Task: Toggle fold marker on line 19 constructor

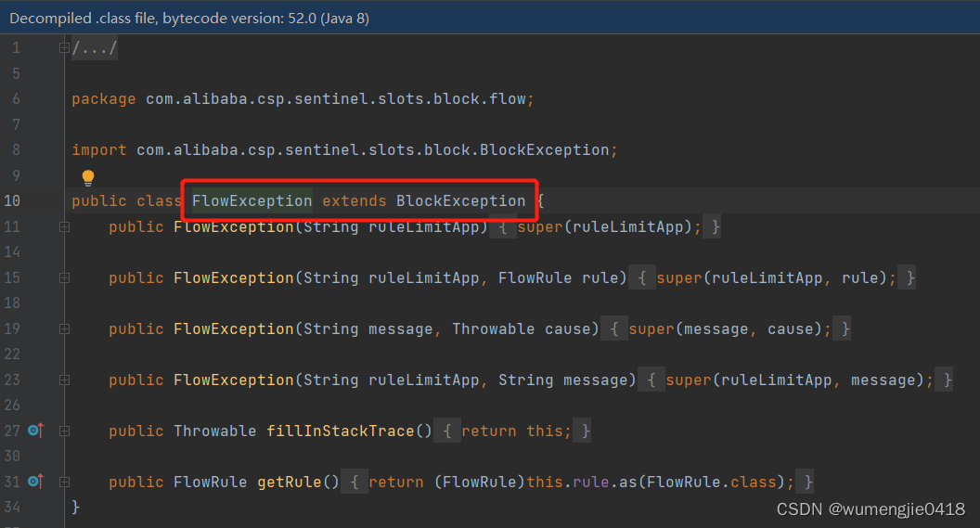Action: click(x=64, y=328)
